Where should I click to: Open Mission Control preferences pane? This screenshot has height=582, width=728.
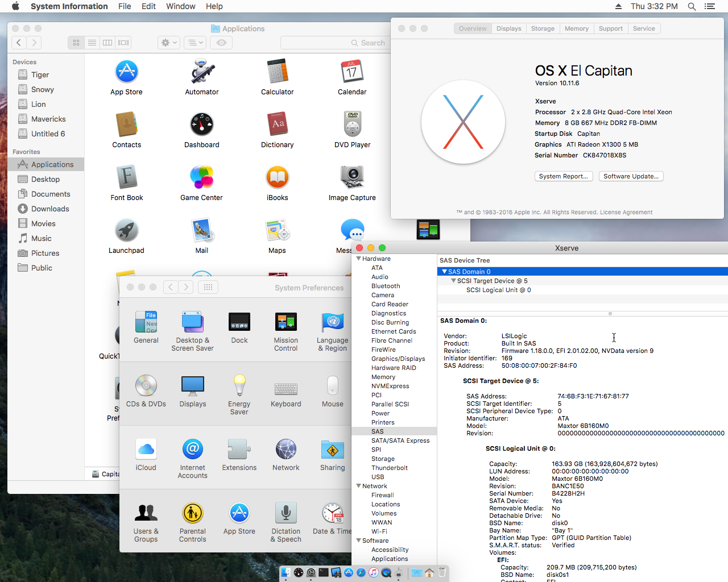286,322
